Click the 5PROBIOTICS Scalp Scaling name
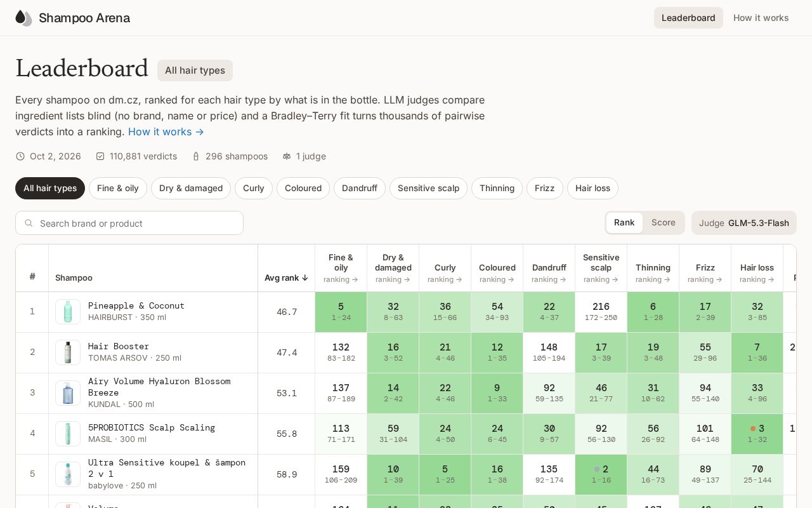 tap(152, 427)
